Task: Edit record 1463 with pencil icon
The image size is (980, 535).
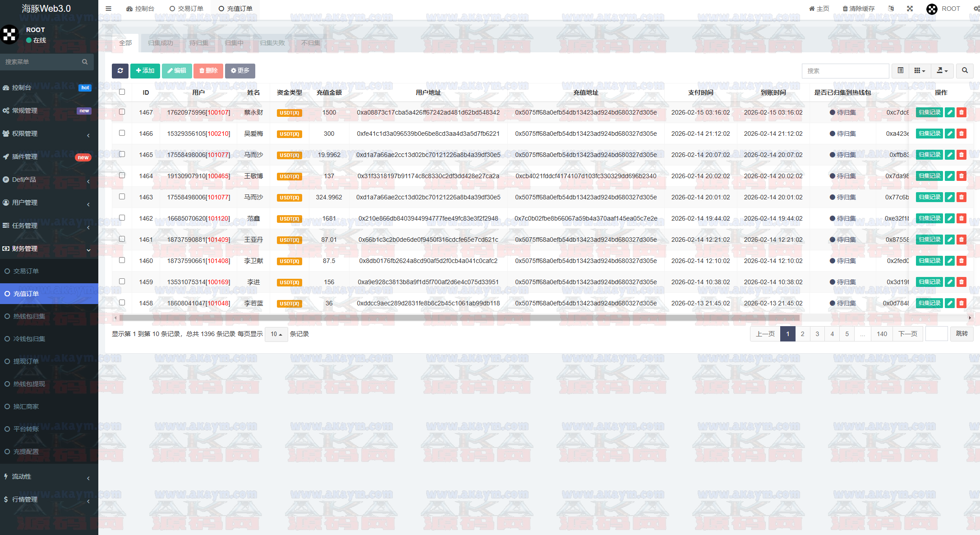Action: coord(950,197)
